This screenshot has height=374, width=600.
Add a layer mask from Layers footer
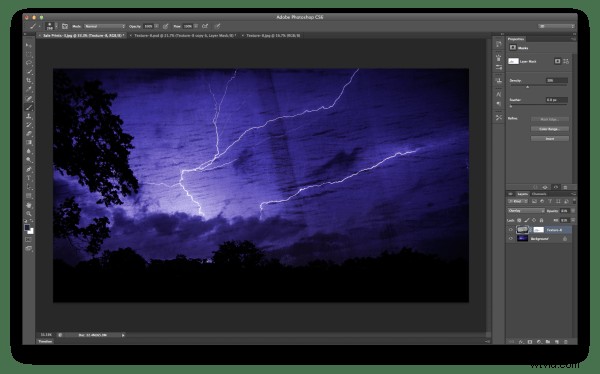tap(530, 341)
